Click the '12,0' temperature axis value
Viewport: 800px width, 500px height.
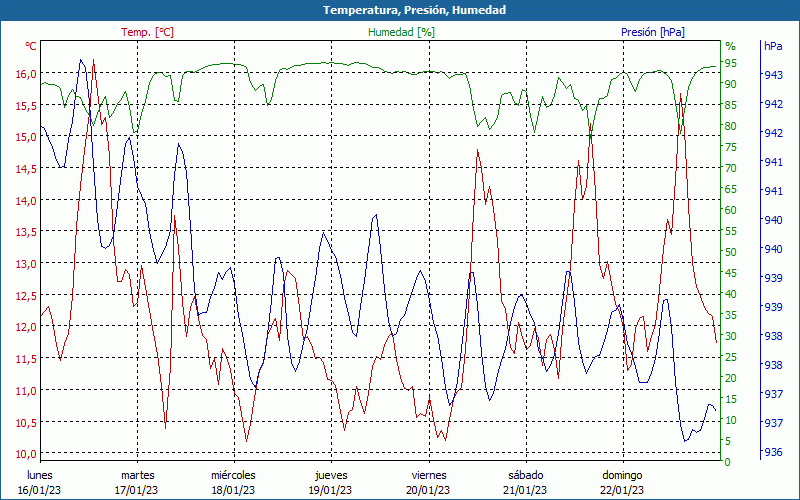tap(26, 327)
